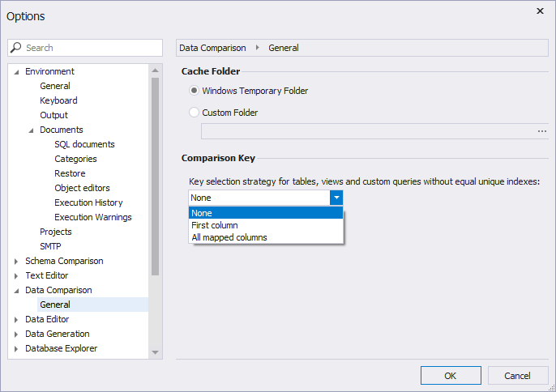The image size is (556, 392).
Task: Expand the Database Explorer node
Action: tap(16, 349)
